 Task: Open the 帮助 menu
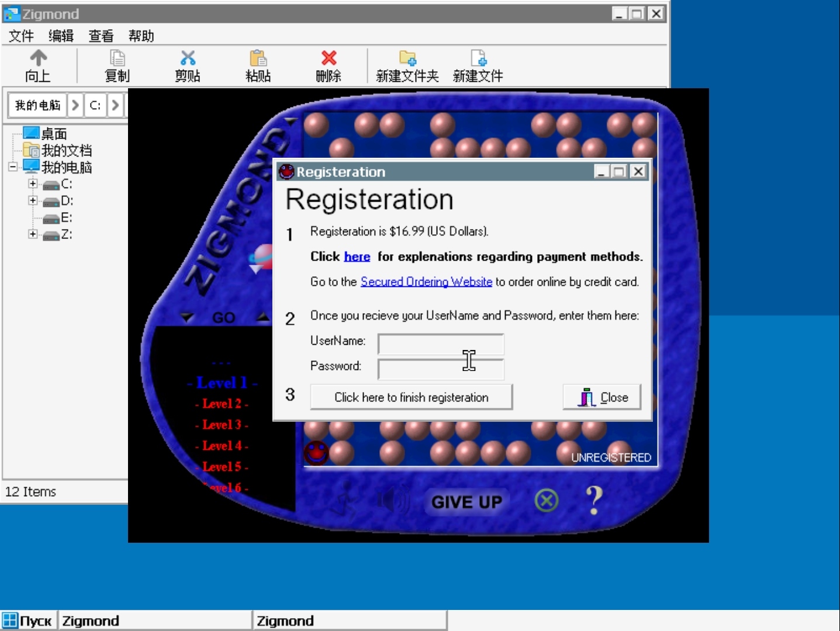pos(141,36)
